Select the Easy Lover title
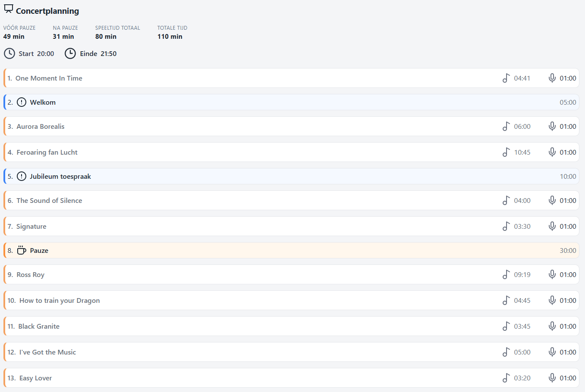 (35, 378)
